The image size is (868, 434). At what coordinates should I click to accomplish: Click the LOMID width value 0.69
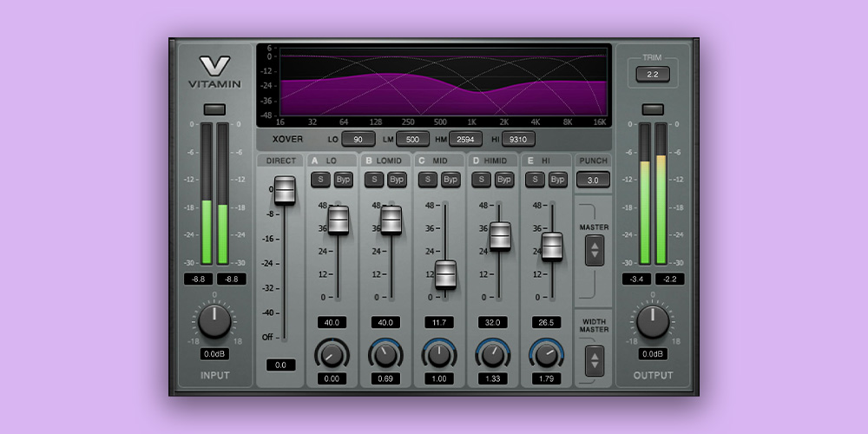tap(386, 378)
